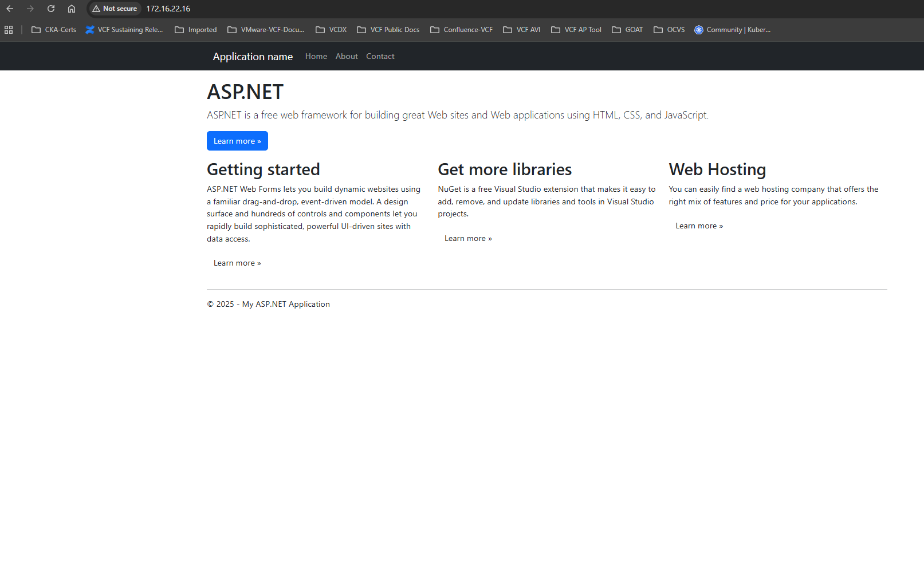Click the blue Learn more button

coord(237,141)
